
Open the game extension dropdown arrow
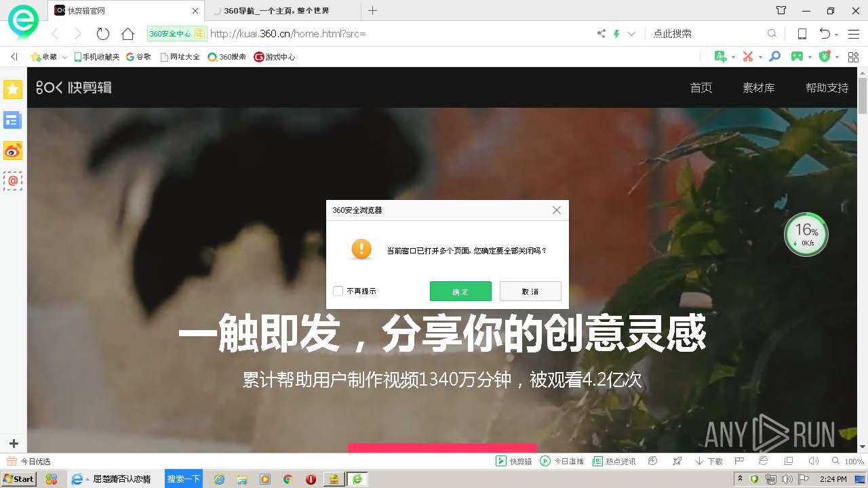[810, 57]
